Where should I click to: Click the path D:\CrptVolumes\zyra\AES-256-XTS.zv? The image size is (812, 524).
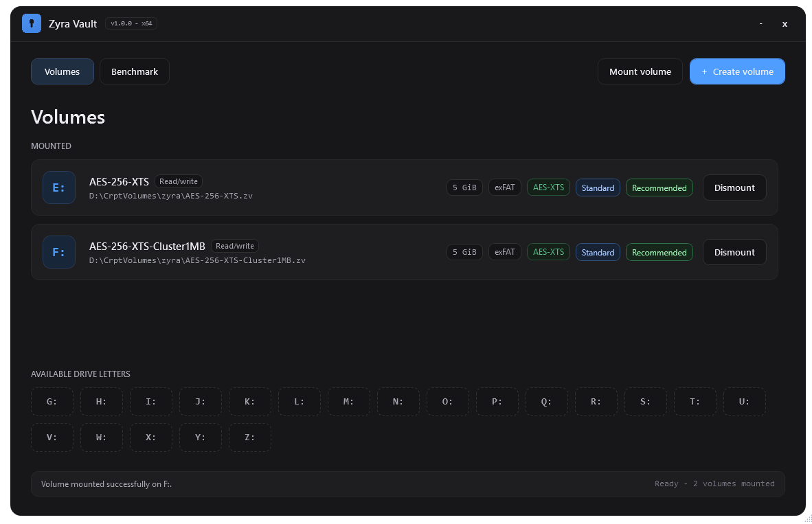click(x=171, y=196)
